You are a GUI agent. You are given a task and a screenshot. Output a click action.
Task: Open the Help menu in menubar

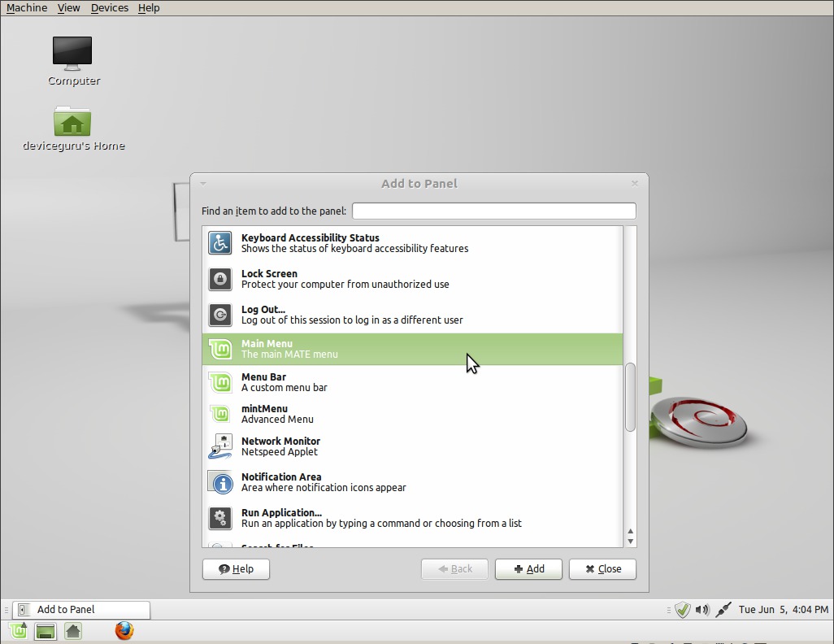(149, 8)
